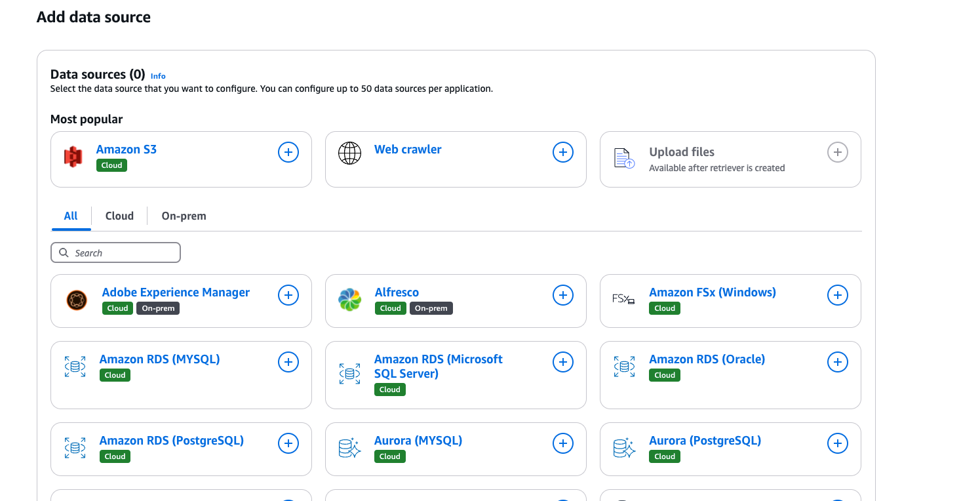Open the Amazon S3 title link

tap(127, 150)
